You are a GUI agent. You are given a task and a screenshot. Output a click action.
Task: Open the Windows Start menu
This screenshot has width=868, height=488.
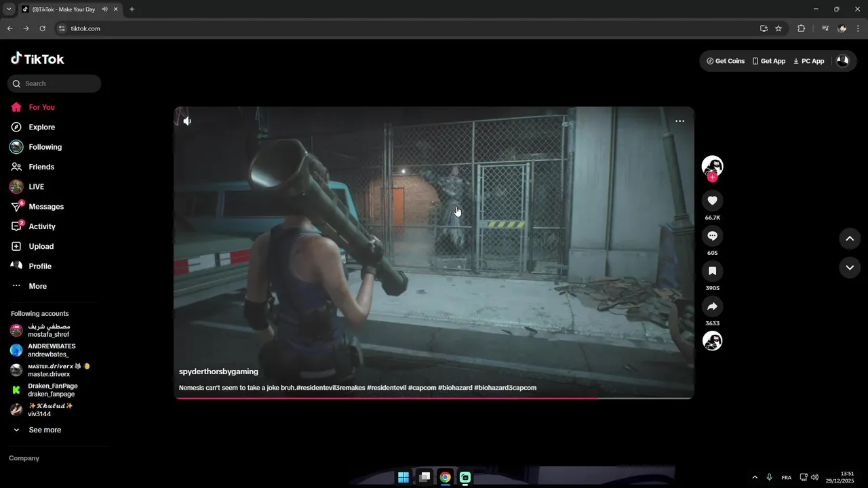tap(403, 477)
